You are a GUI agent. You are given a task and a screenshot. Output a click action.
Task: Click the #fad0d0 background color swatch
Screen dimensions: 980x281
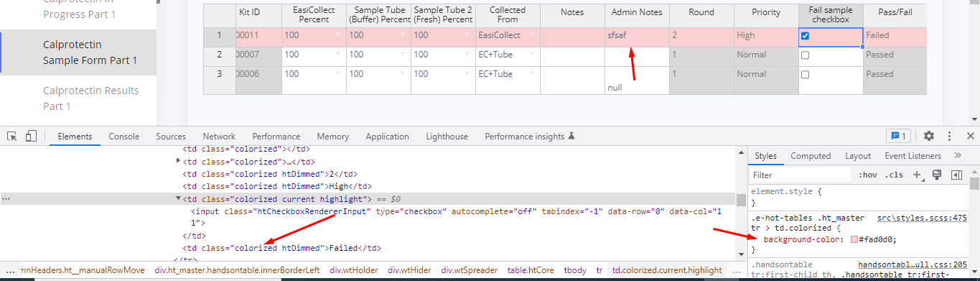(854, 240)
